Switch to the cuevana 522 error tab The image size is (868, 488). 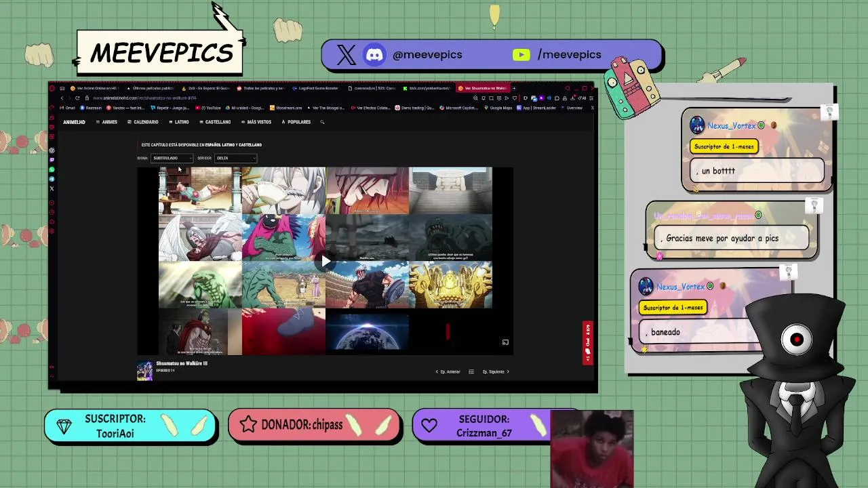(372, 88)
